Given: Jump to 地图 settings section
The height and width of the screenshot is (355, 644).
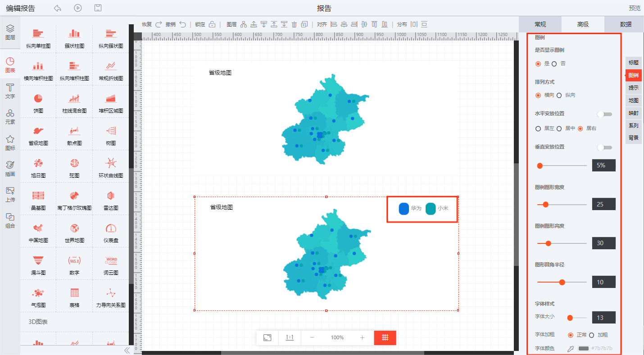Looking at the screenshot, I should click(x=634, y=100).
